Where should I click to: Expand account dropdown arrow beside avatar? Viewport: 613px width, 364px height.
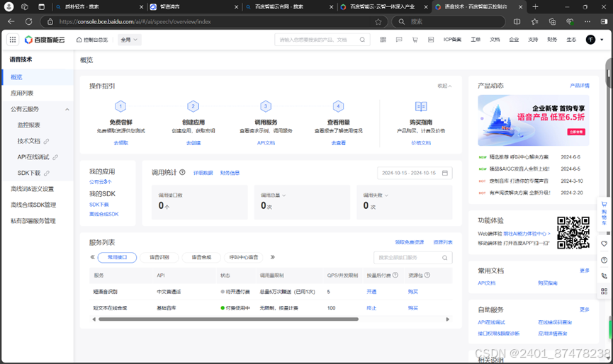coord(602,40)
